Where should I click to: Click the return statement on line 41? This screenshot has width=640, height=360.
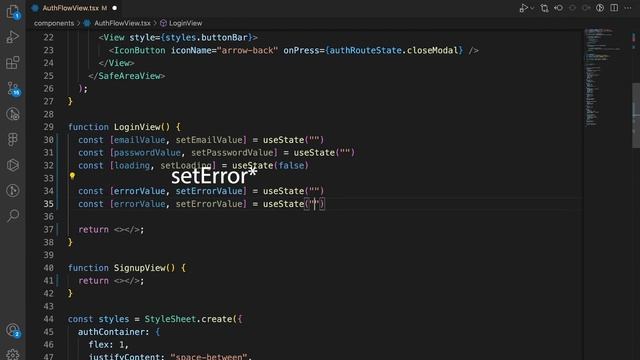coord(111,280)
